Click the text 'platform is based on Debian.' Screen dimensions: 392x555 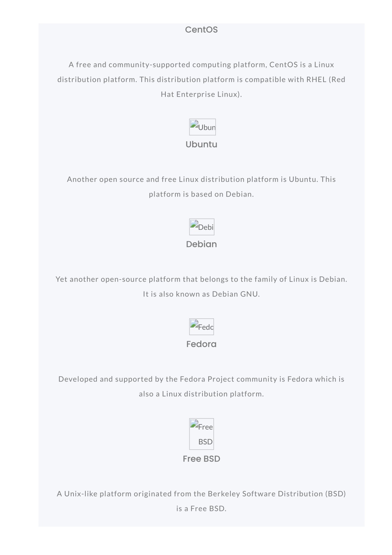pyautogui.click(x=201, y=194)
